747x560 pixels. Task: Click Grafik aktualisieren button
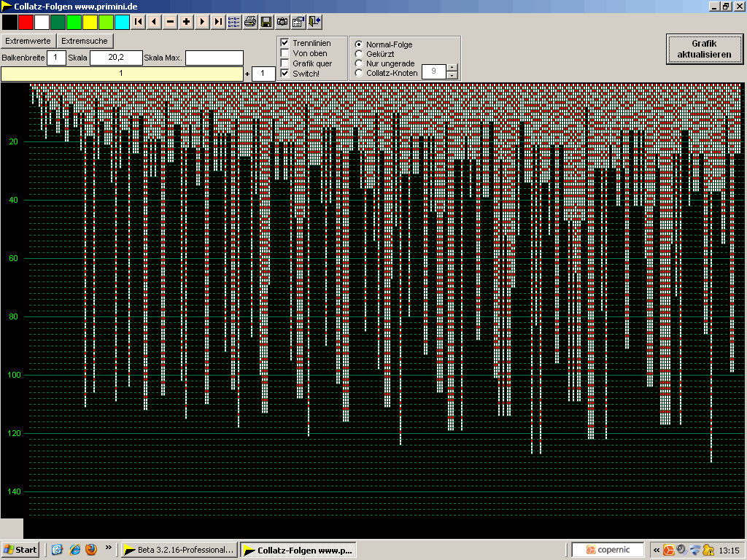pos(704,49)
